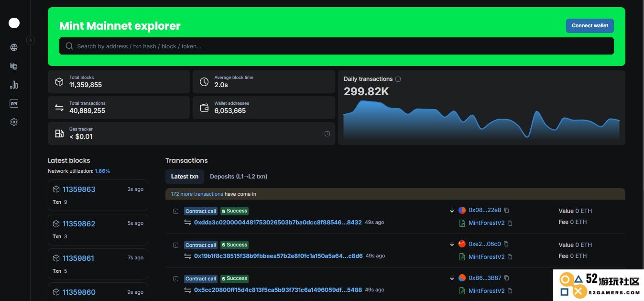Open transaction hash 0xdda3c0...8432
The height and width of the screenshot is (301, 644).
(278, 222)
